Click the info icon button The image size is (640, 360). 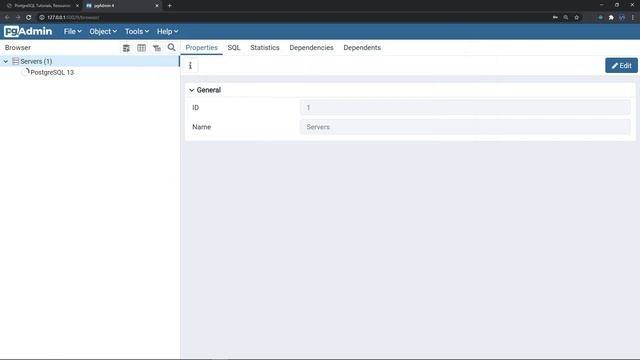tap(190, 66)
